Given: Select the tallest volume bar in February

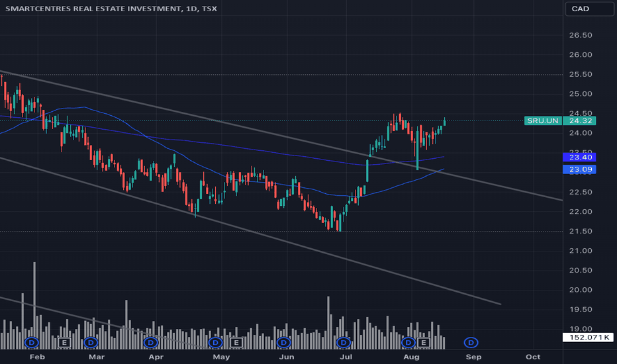Looking at the screenshot, I should point(34,305).
